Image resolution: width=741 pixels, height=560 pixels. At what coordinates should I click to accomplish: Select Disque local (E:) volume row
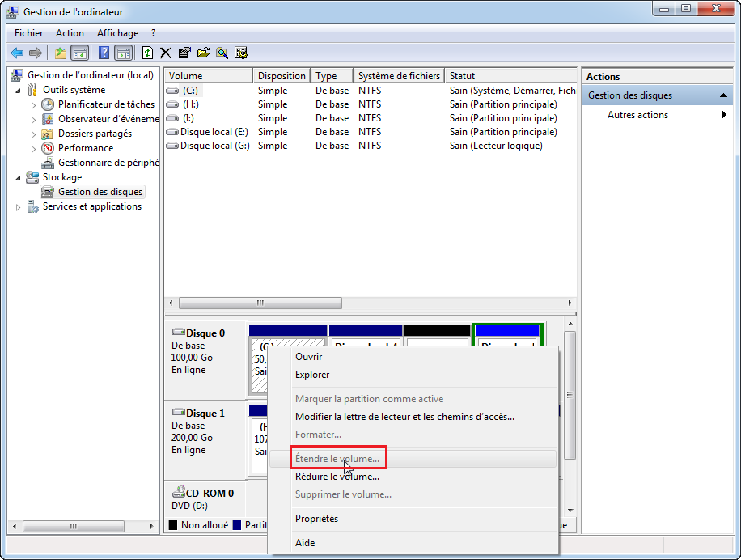click(x=370, y=132)
